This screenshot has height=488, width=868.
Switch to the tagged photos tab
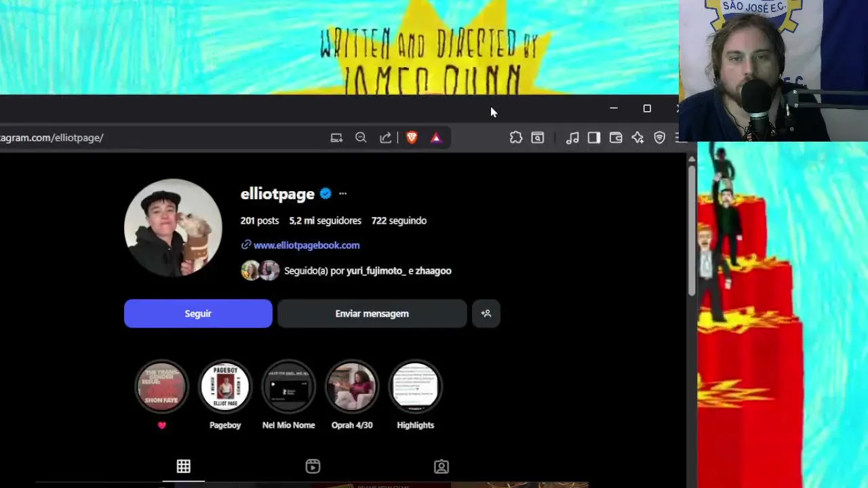click(441, 466)
